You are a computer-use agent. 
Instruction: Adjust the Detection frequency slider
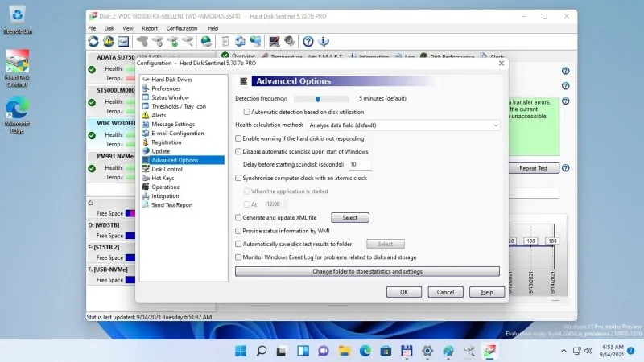click(319, 98)
